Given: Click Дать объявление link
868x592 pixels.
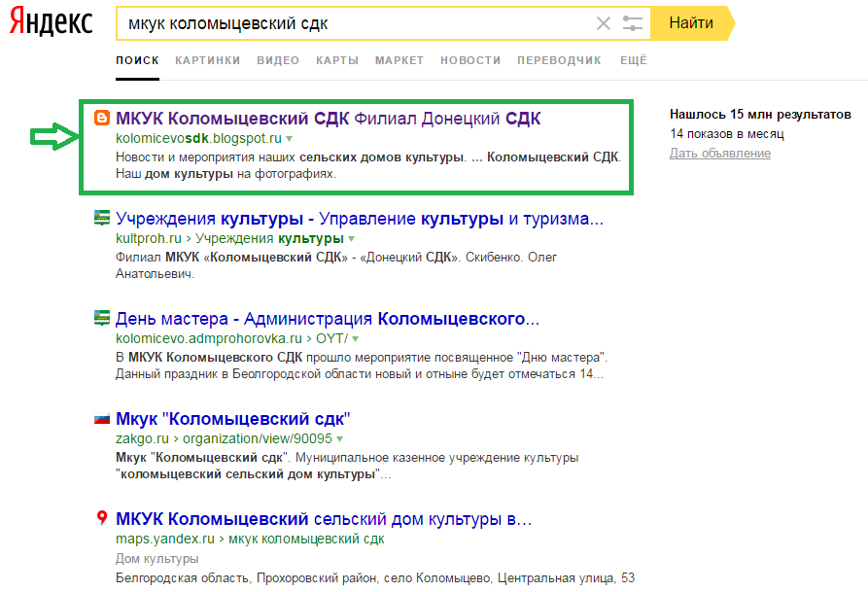Looking at the screenshot, I should click(719, 154).
